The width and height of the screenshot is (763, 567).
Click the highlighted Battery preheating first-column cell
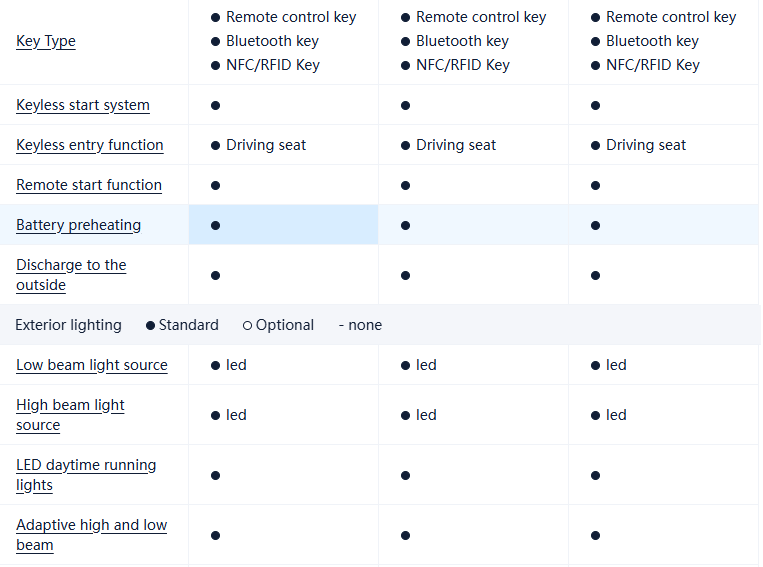click(x=283, y=225)
